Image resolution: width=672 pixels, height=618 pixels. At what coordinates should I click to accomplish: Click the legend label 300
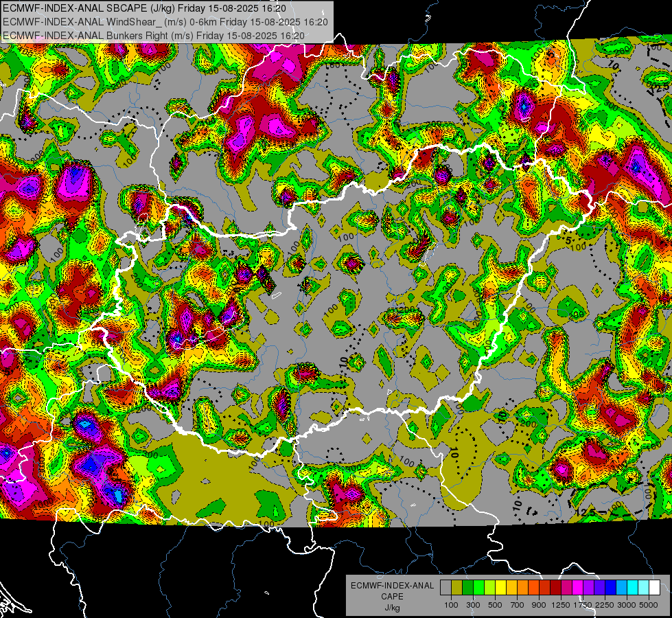(x=473, y=605)
